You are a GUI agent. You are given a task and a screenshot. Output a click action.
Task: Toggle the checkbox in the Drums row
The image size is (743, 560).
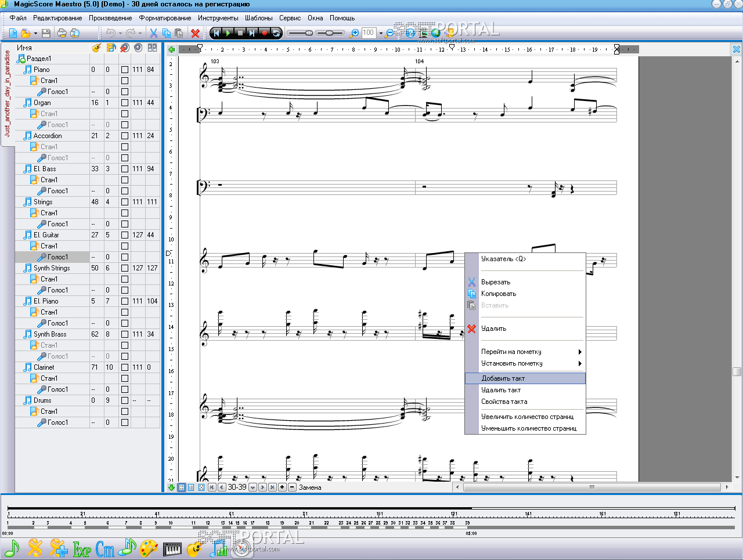(125, 400)
